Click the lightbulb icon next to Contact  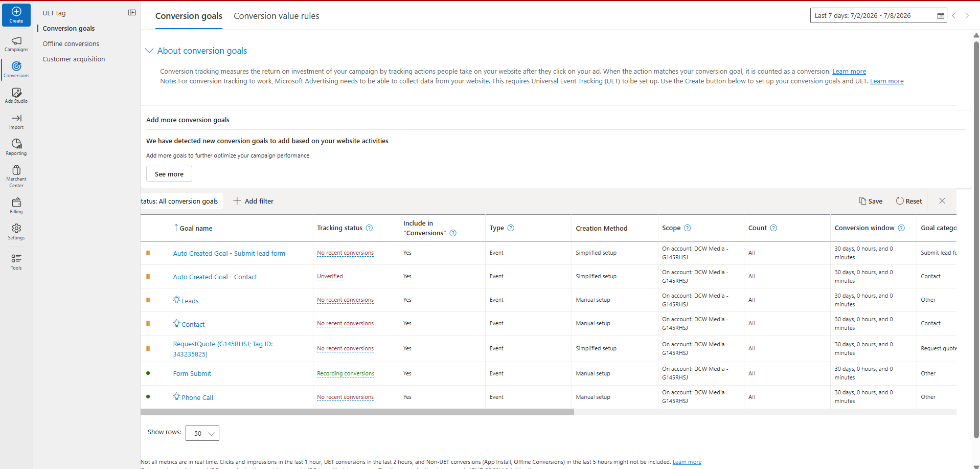coord(176,323)
